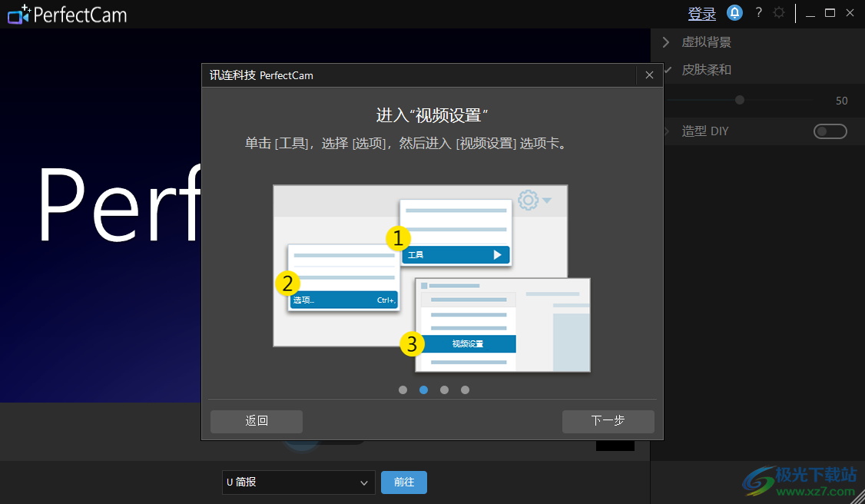The image size is (865, 504).
Task: Expand the 造型 DIY section
Action: click(667, 131)
